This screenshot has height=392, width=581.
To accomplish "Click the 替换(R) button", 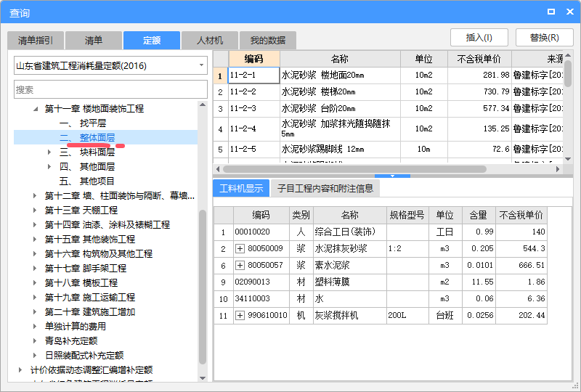I will (x=544, y=38).
